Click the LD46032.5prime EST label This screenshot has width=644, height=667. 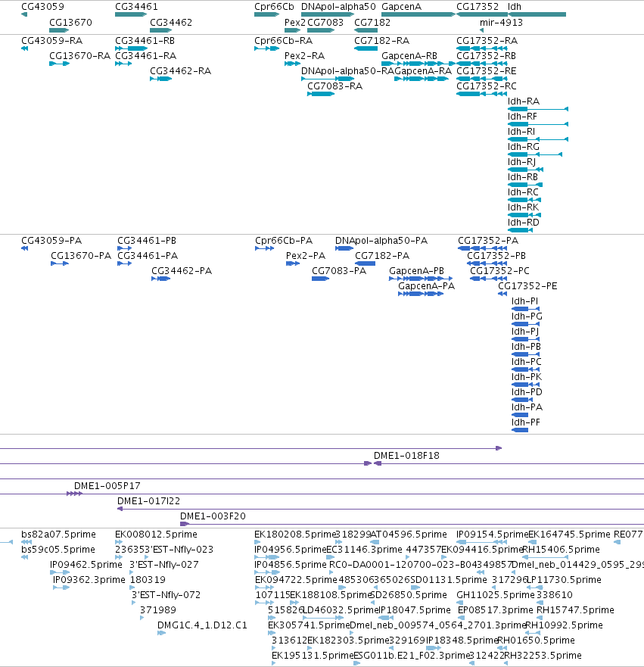point(340,610)
